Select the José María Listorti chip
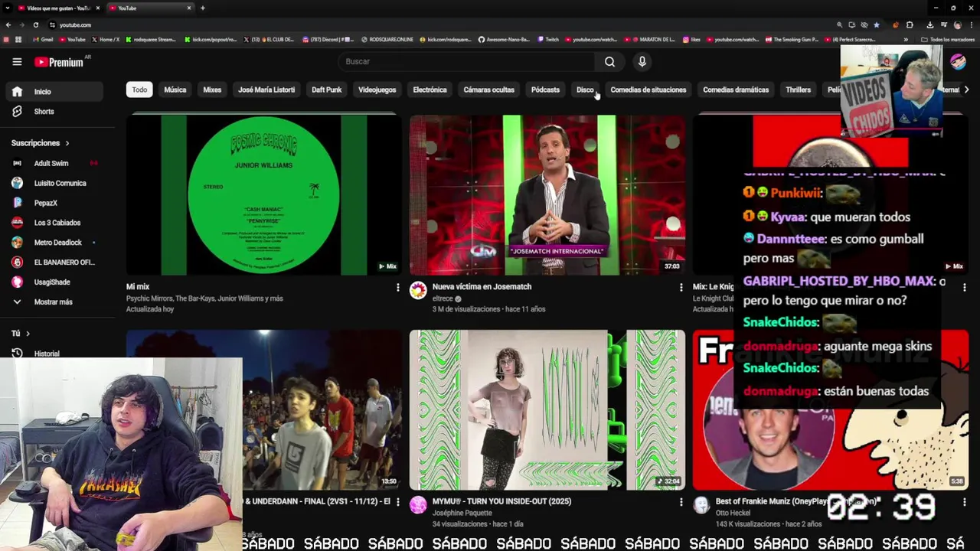 (x=266, y=90)
